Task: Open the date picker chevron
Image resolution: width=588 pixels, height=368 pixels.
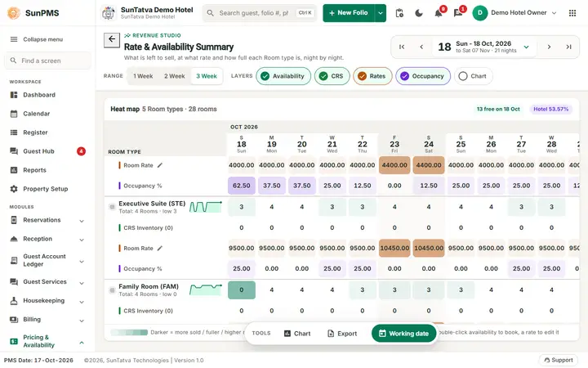Action: click(527, 47)
